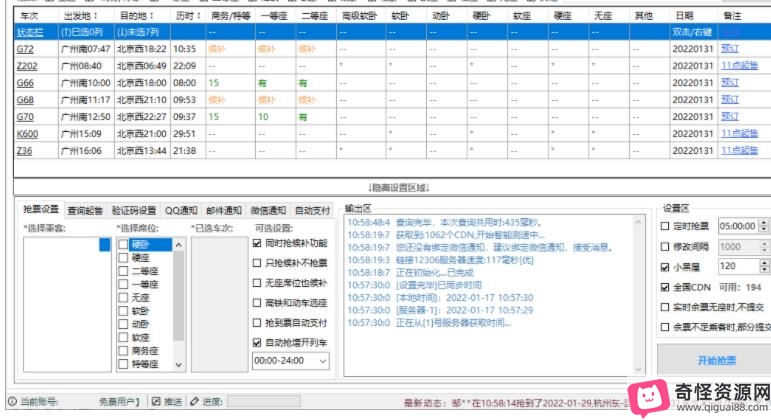Open 11点起售 link for Z36
The width and height of the screenshot is (771, 420).
[739, 150]
